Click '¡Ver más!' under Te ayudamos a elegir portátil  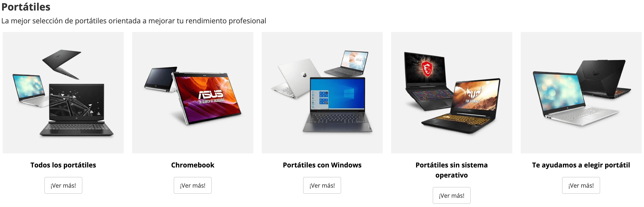tap(581, 186)
